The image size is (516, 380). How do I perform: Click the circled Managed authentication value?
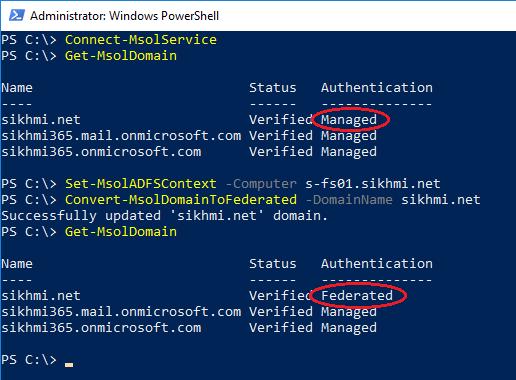[349, 120]
